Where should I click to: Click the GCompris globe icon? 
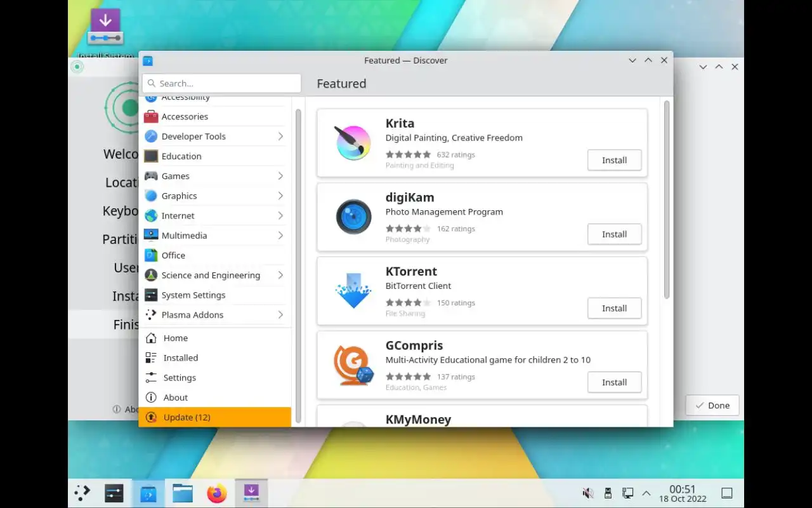353,365
